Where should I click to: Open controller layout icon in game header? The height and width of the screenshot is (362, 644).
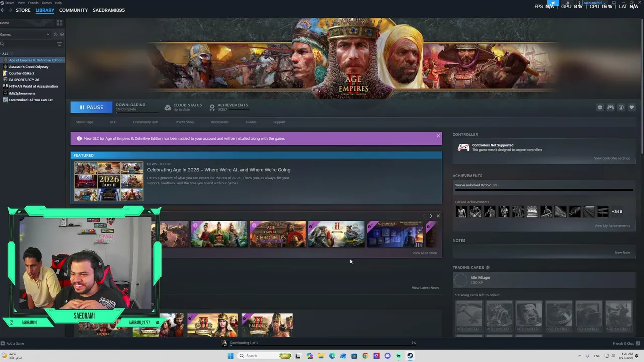[x=610, y=107]
